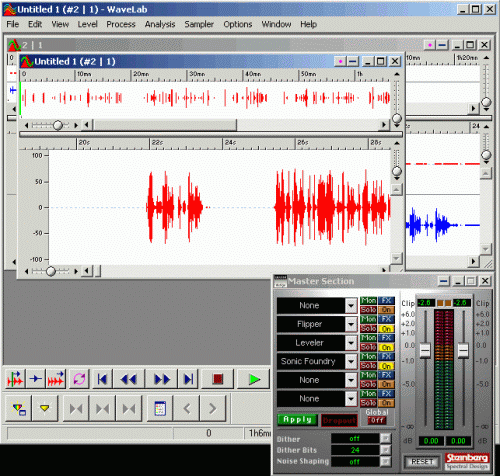Open the Dither setting selector button

tap(385, 438)
